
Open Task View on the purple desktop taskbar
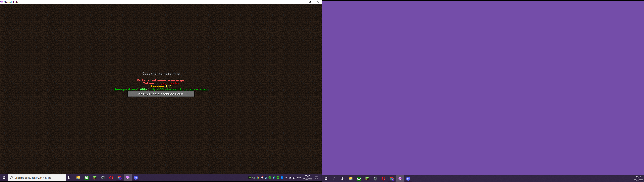(x=342, y=179)
